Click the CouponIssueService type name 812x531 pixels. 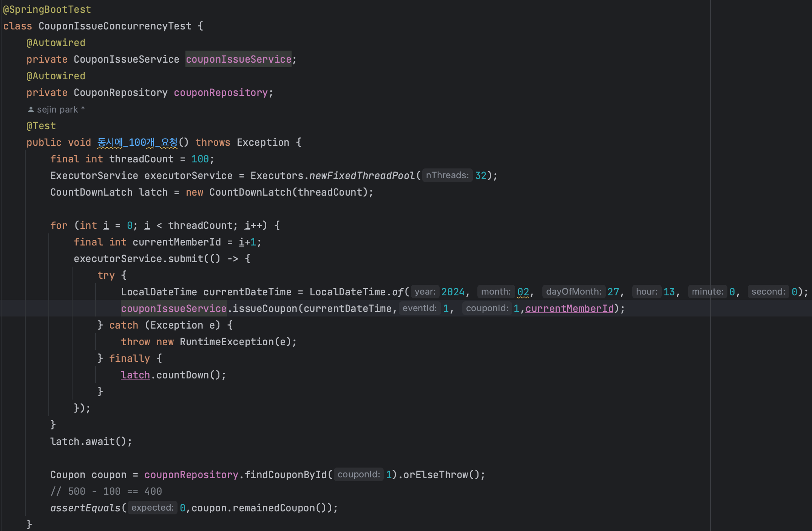pyautogui.click(x=127, y=59)
